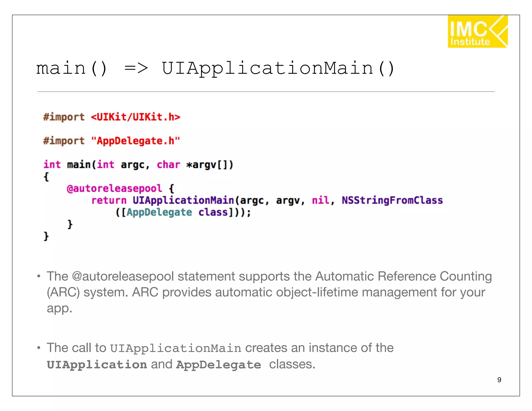Click the text '(ARC) system. ARC provides'

coord(129,292)
